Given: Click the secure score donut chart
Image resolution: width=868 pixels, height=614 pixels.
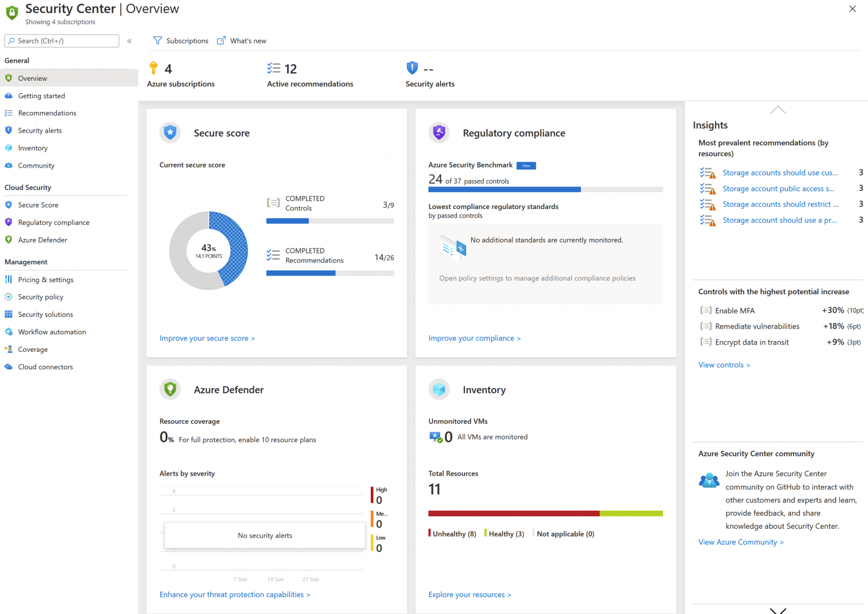Looking at the screenshot, I should click(x=209, y=251).
